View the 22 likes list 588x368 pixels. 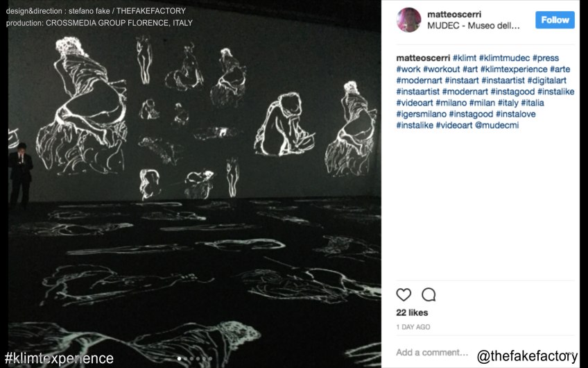[x=412, y=312]
